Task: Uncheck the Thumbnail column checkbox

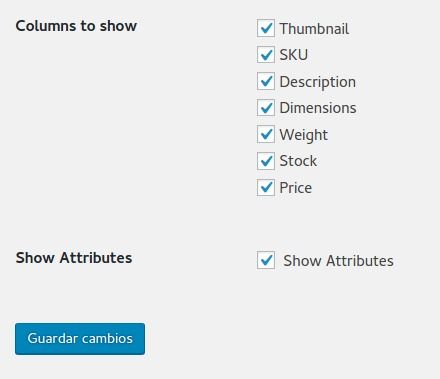Action: [x=266, y=28]
